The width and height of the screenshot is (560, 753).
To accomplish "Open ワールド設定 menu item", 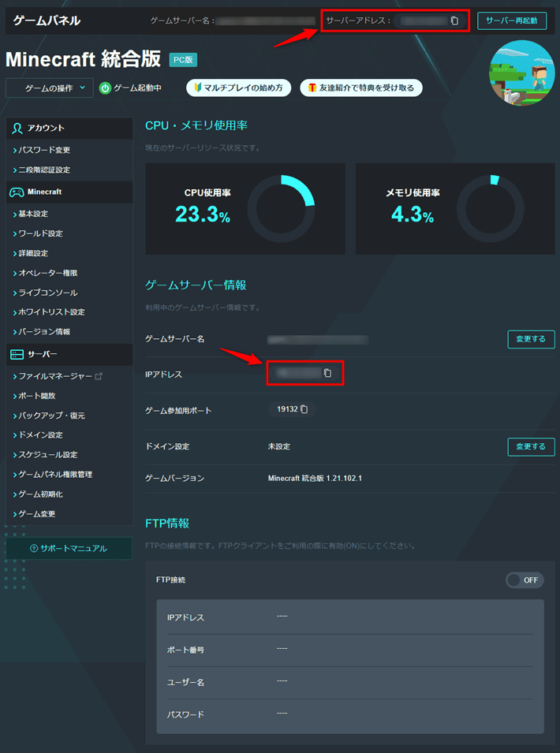I will (x=40, y=233).
